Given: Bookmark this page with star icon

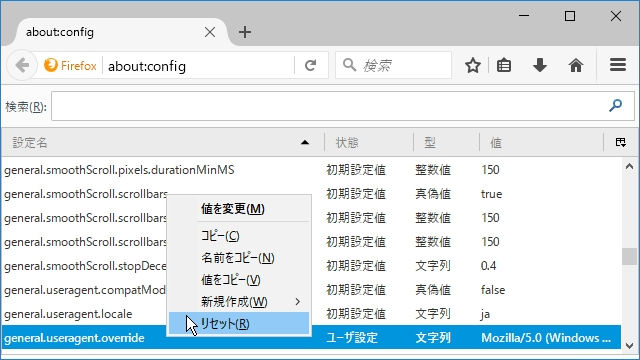Looking at the screenshot, I should [473, 65].
